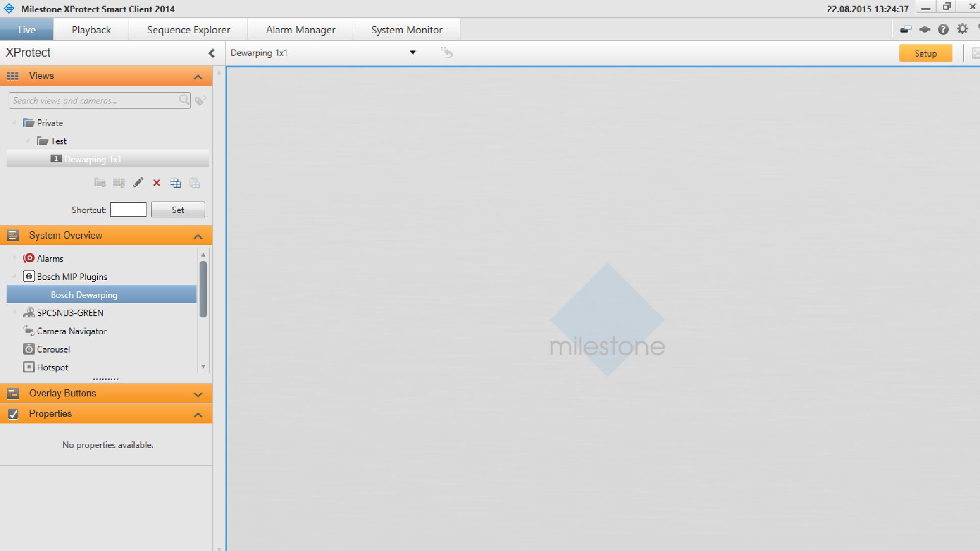Select the Dewarping 1x1 view
The width and height of the screenshot is (980, 551).
[x=108, y=159]
